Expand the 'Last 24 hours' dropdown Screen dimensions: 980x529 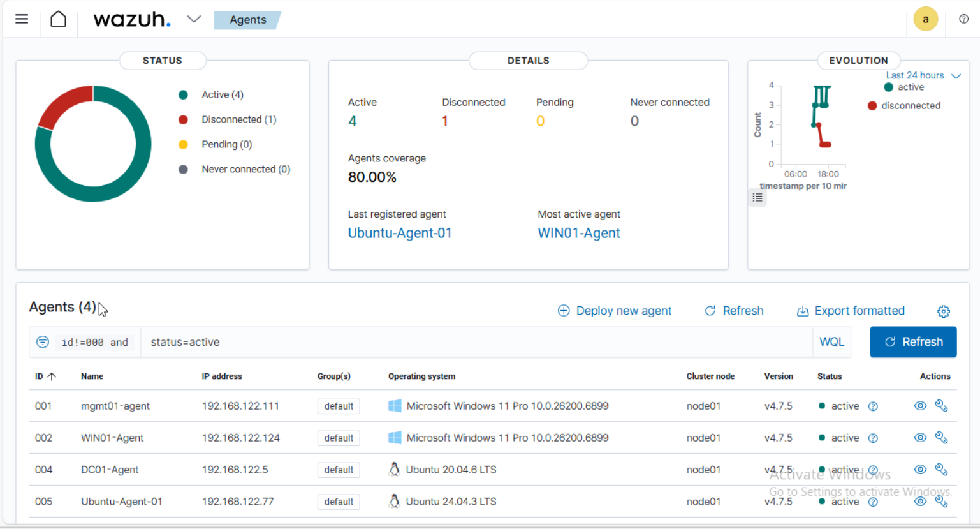point(916,75)
